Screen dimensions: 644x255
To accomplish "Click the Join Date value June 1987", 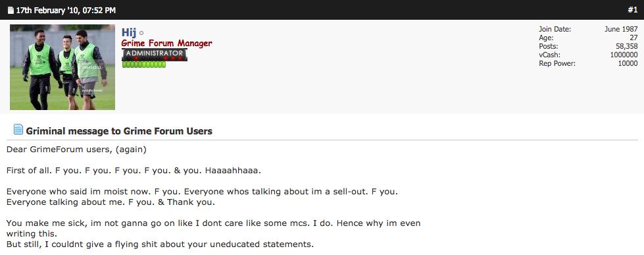I will point(621,29).
